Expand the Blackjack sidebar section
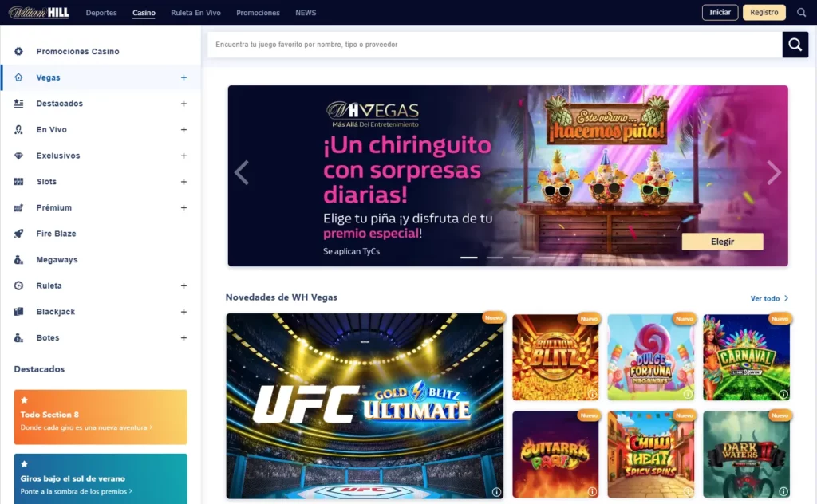The width and height of the screenshot is (817, 504). click(184, 312)
